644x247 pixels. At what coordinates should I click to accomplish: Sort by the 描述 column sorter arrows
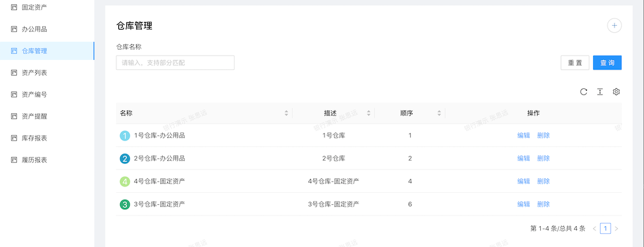(x=369, y=113)
